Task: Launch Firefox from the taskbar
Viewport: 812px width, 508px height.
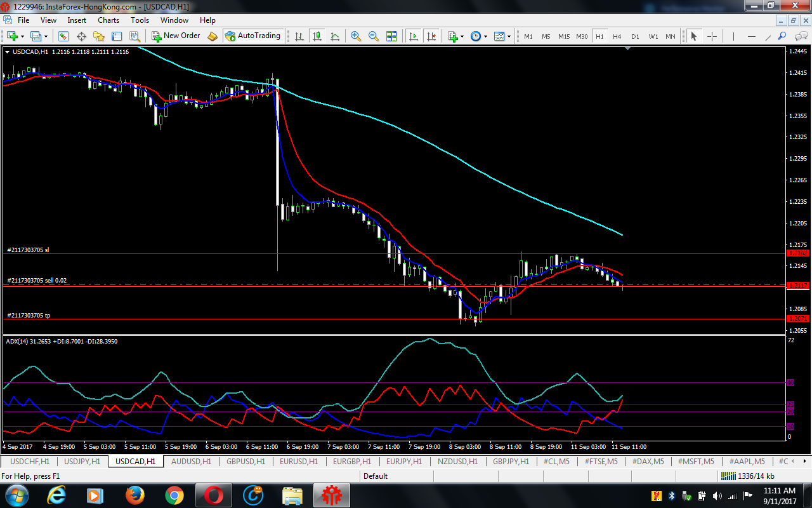Action: (x=134, y=495)
